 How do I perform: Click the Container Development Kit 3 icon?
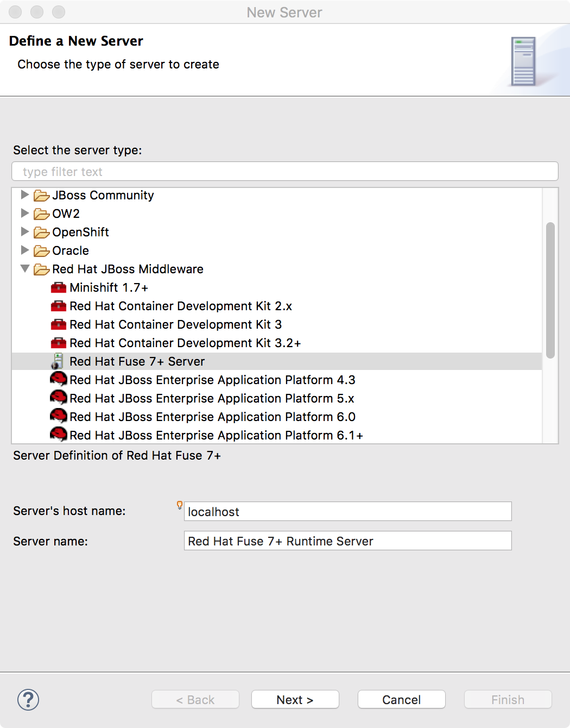pos(58,324)
